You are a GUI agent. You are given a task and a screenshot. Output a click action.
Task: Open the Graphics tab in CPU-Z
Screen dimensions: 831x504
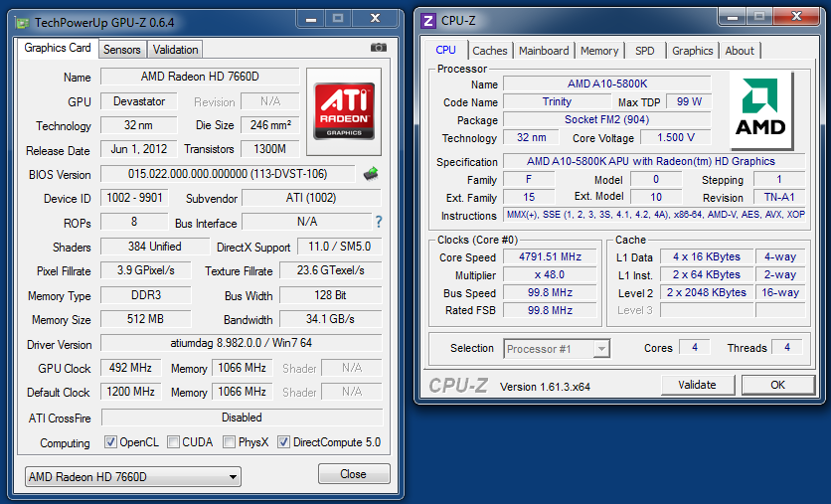coord(693,51)
